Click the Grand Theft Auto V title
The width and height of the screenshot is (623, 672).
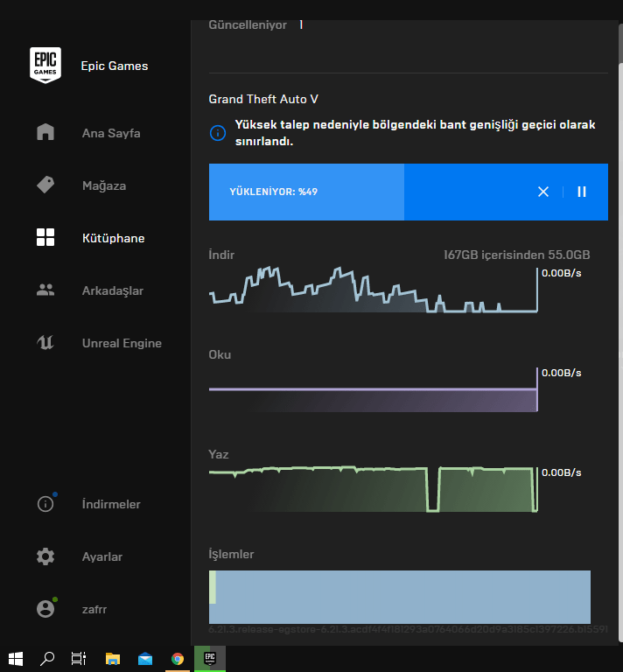click(262, 100)
